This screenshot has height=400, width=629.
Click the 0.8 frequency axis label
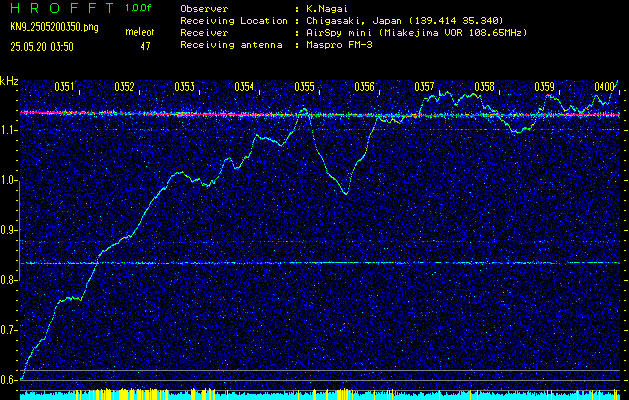tap(7, 280)
